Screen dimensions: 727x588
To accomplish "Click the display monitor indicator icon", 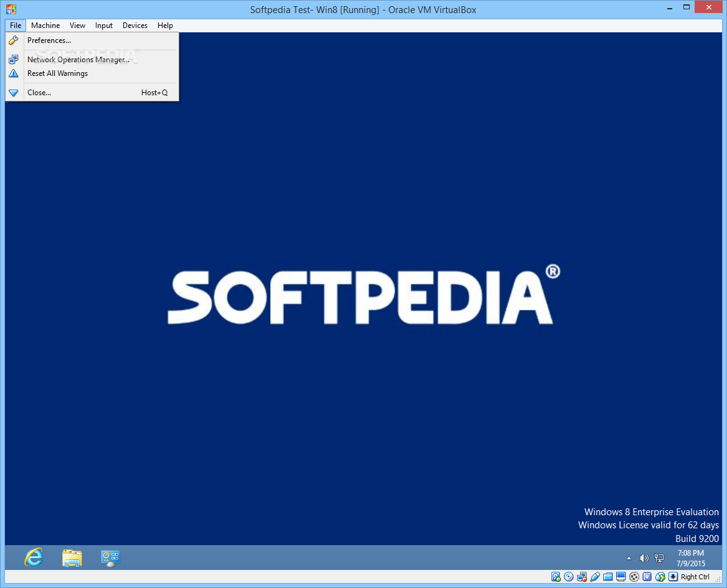I will 621,577.
